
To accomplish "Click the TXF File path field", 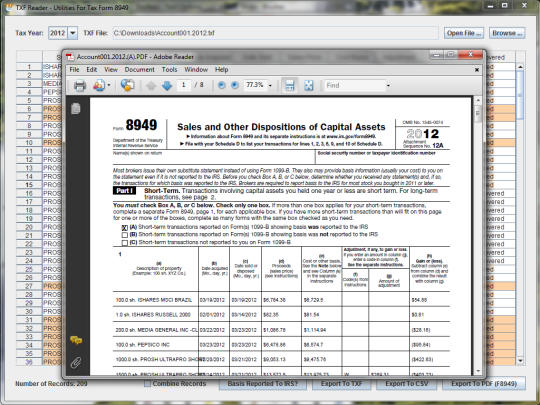I will pos(275,33).
